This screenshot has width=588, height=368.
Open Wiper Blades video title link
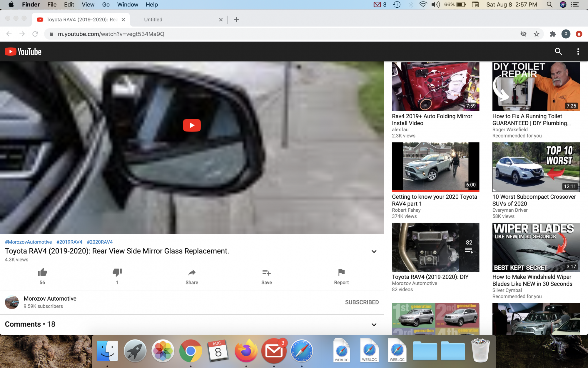pos(532,280)
